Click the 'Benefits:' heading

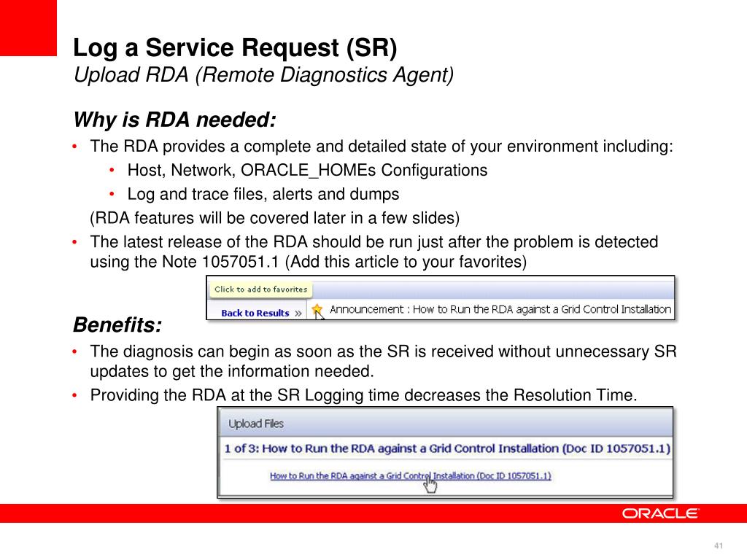(x=117, y=324)
